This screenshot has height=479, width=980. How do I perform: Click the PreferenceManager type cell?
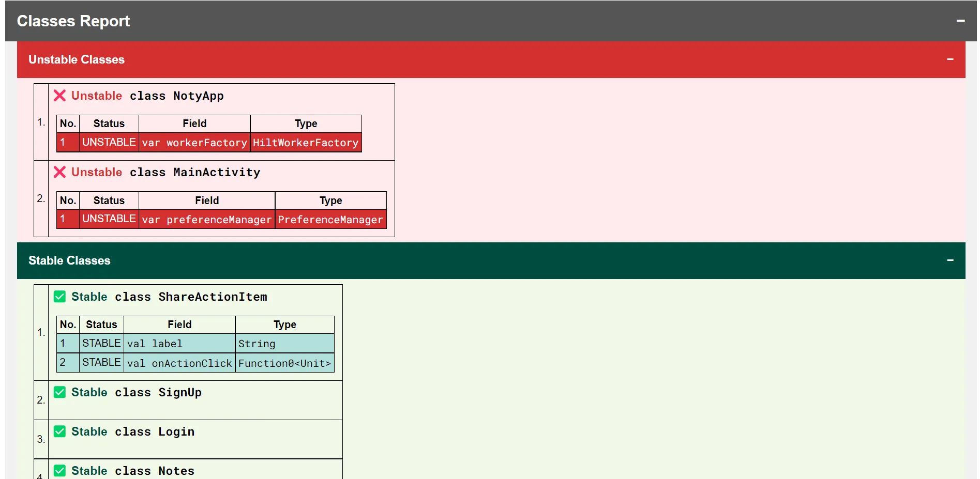tap(330, 220)
